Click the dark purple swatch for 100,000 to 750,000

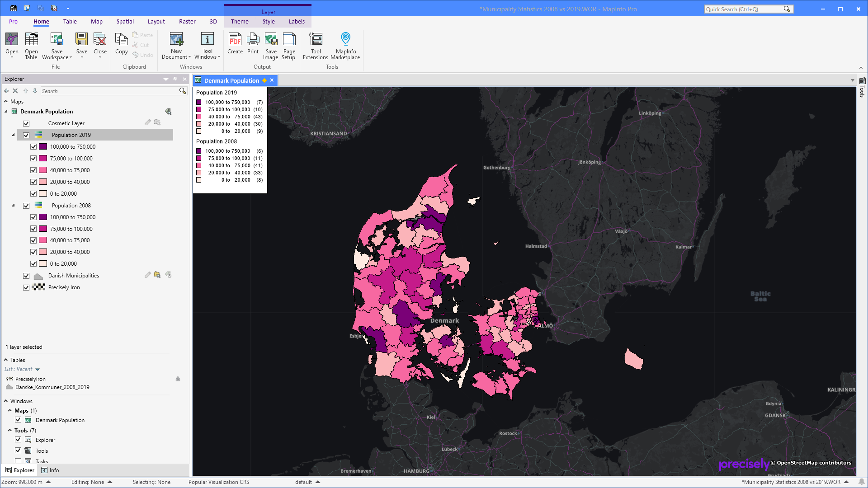click(43, 146)
